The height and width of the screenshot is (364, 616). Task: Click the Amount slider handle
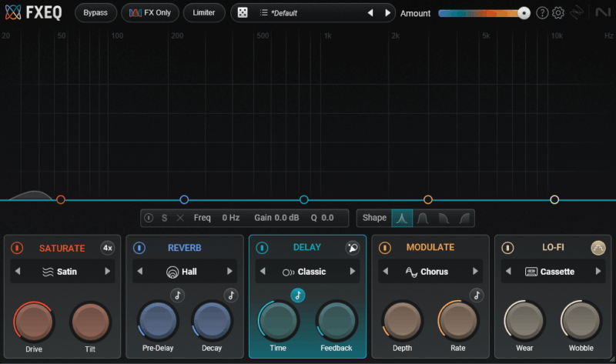pos(524,13)
